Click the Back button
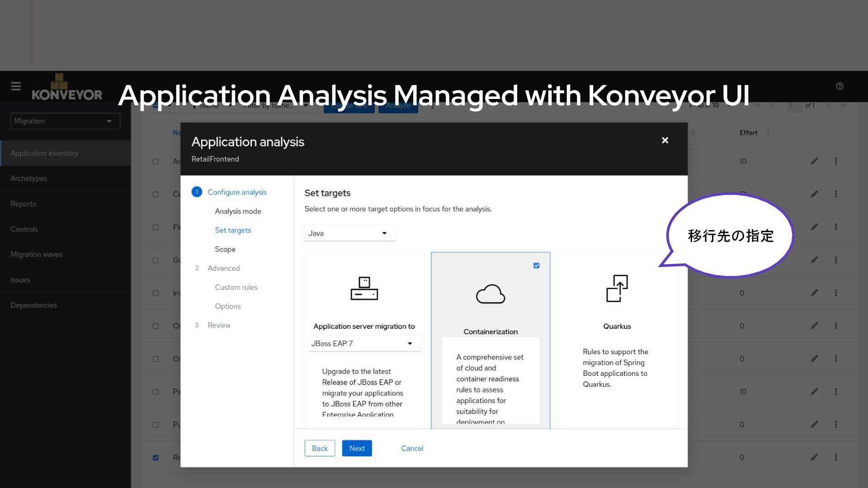This screenshot has height=488, width=868. click(x=320, y=448)
